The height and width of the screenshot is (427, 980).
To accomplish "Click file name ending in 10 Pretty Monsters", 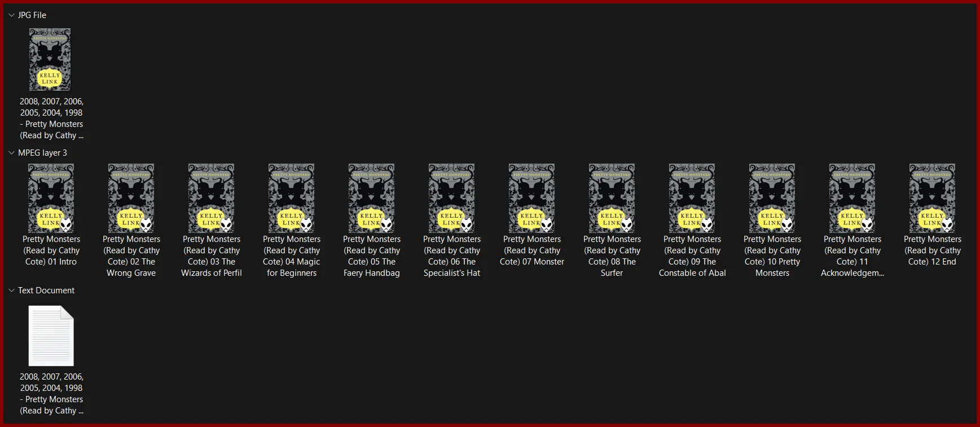I will tap(772, 256).
